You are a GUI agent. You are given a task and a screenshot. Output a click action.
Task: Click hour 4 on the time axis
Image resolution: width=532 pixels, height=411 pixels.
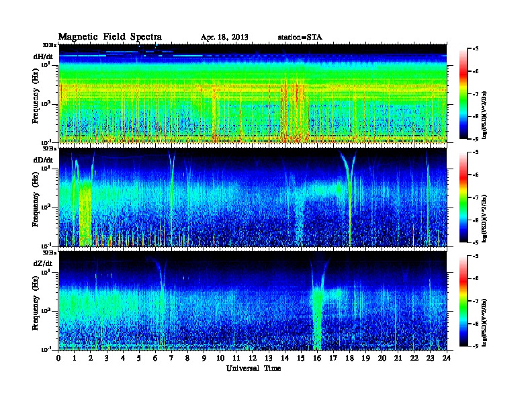pyautogui.click(x=124, y=359)
